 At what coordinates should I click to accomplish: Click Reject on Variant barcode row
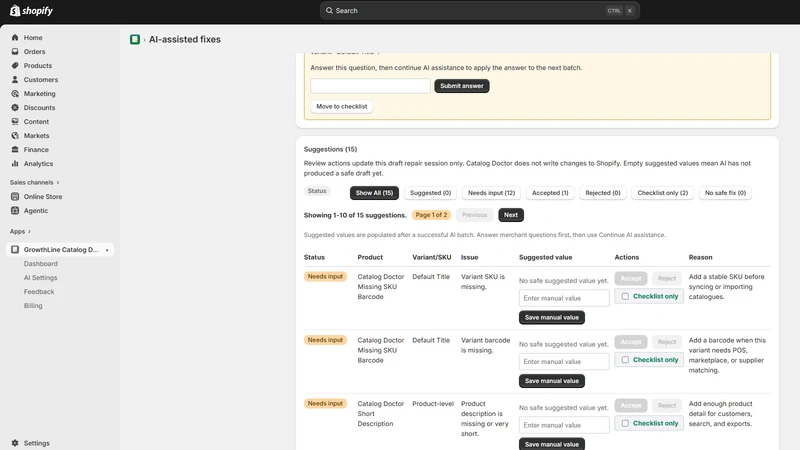(666, 342)
